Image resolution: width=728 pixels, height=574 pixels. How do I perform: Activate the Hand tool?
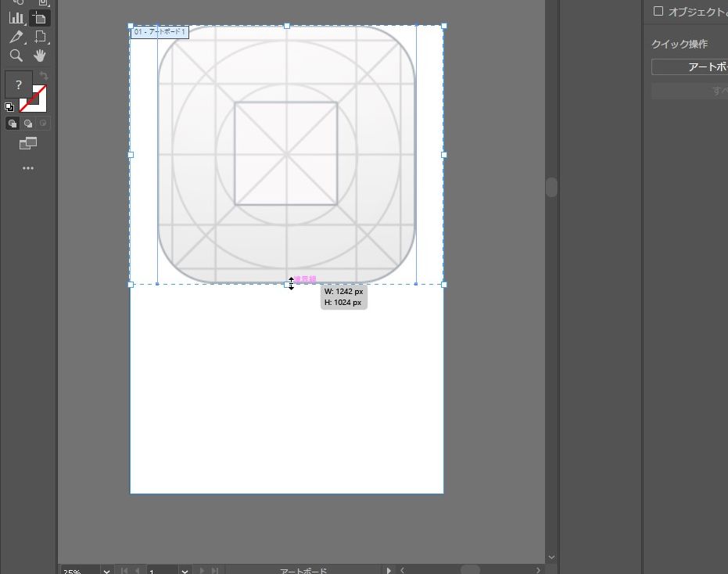tap(40, 56)
